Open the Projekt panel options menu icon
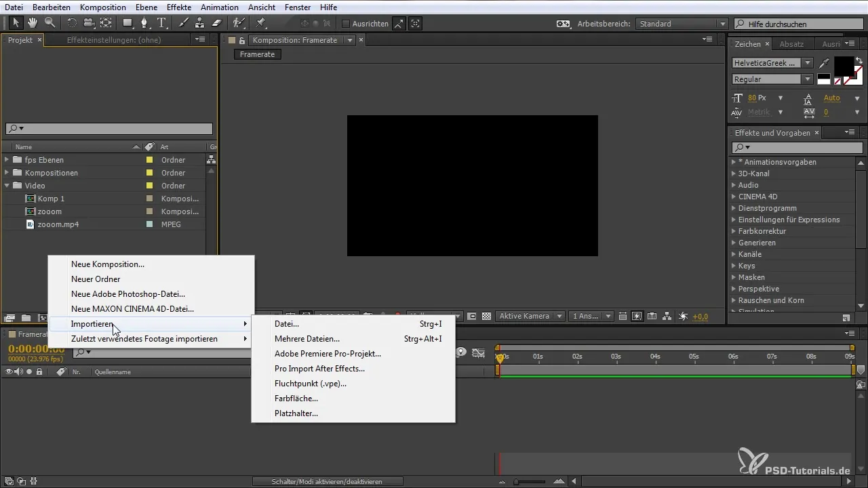This screenshot has height=488, width=868. [200, 40]
